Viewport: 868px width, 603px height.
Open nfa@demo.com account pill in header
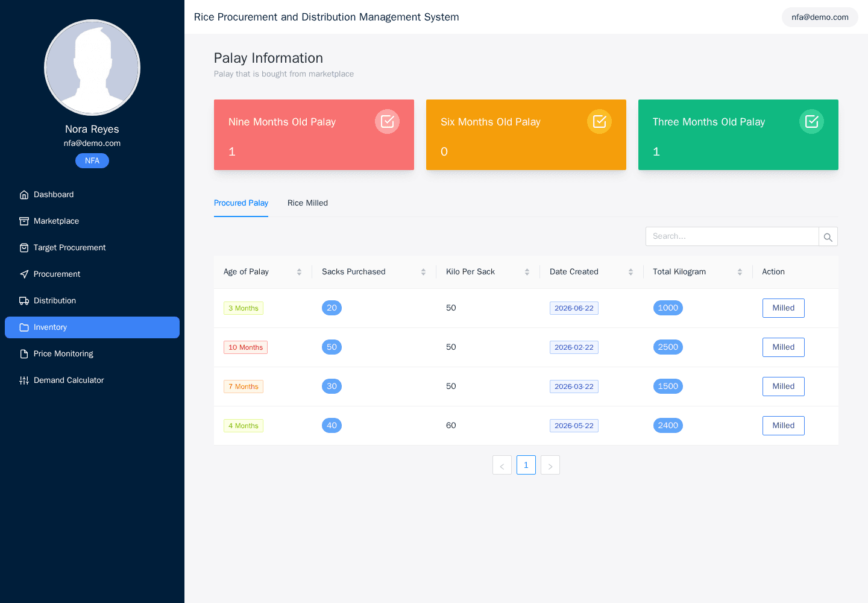click(820, 17)
